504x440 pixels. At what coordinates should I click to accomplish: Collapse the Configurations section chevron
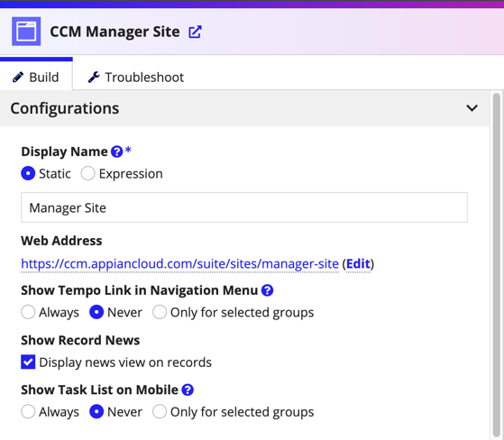(x=472, y=108)
